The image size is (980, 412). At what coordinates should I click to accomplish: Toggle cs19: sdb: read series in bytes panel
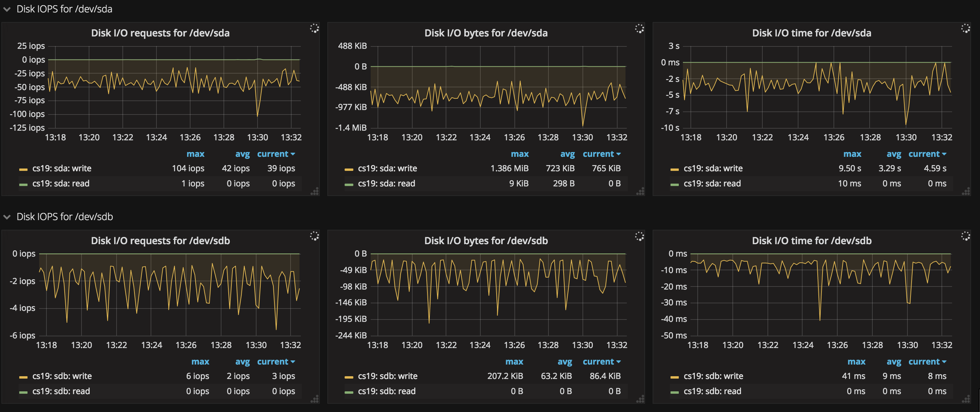(x=387, y=391)
